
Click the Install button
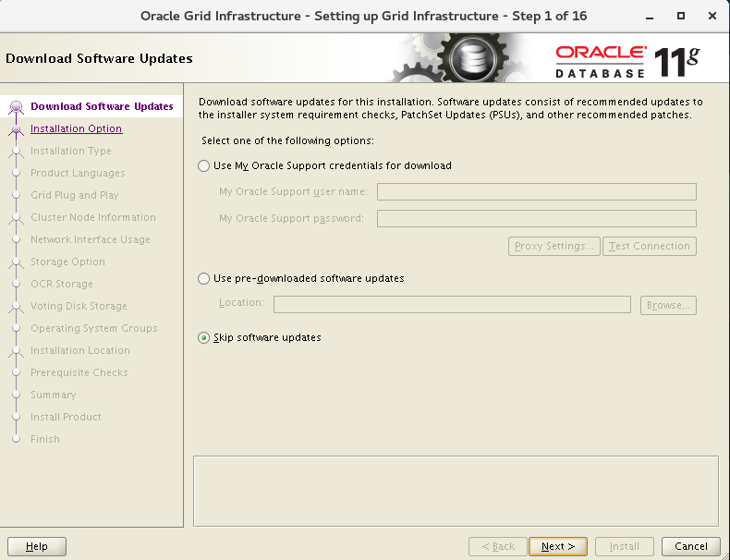[625, 546]
